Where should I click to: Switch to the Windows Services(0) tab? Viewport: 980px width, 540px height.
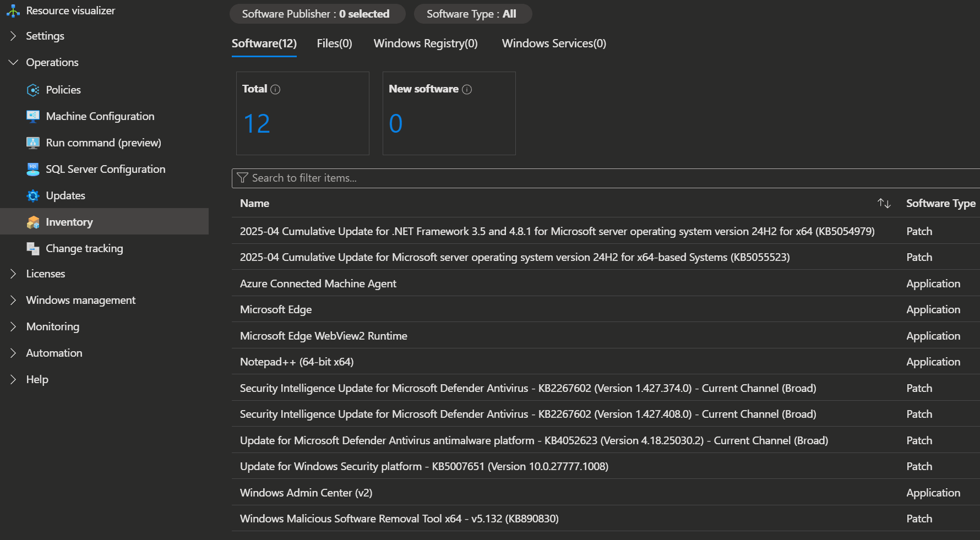pyautogui.click(x=554, y=43)
